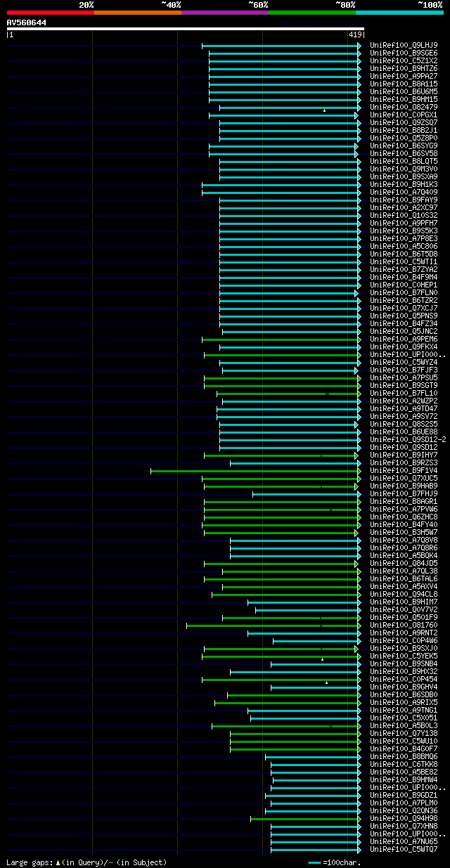Select the label UniRef100_C0P4W6
The height and width of the screenshot is (868, 450).
pos(404,640)
